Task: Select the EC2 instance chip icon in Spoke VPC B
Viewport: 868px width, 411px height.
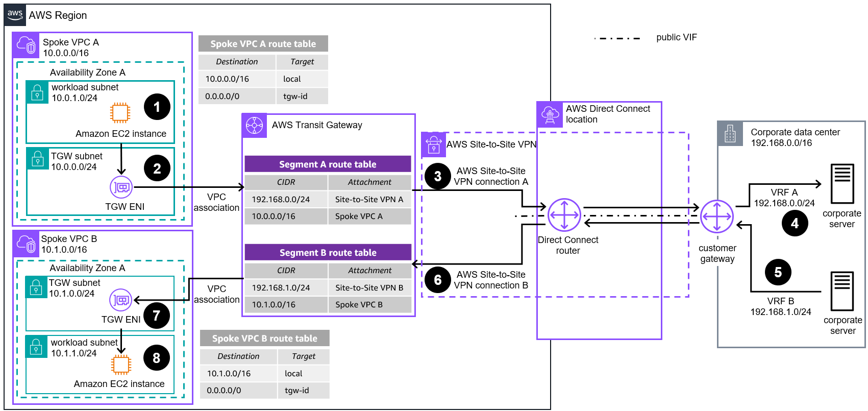Action: [121, 365]
